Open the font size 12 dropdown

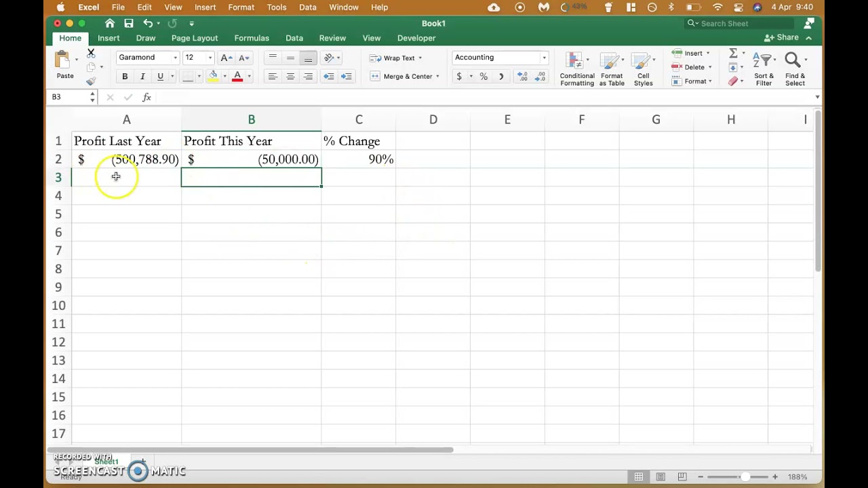coord(210,58)
